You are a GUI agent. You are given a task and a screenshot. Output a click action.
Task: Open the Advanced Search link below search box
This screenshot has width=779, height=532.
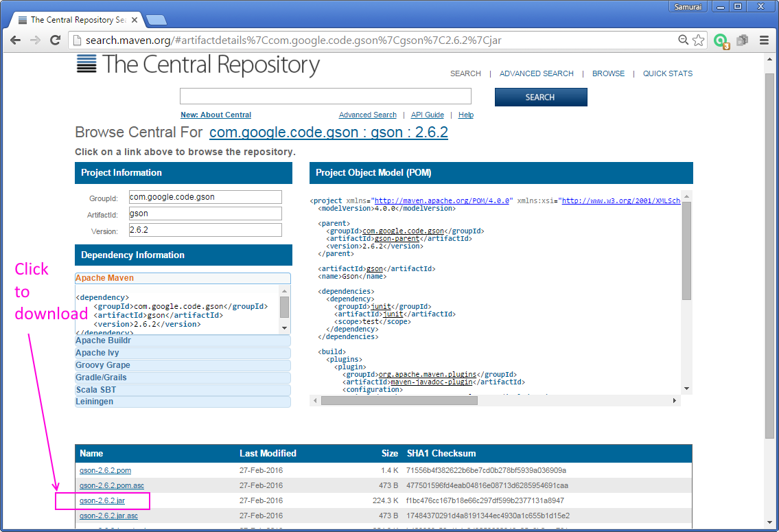coord(368,115)
